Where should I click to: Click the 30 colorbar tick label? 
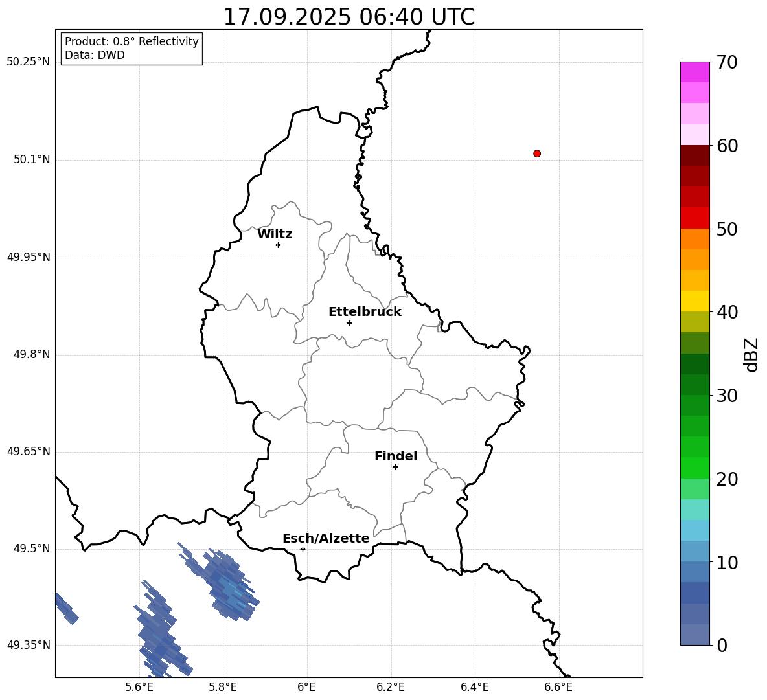(x=727, y=396)
